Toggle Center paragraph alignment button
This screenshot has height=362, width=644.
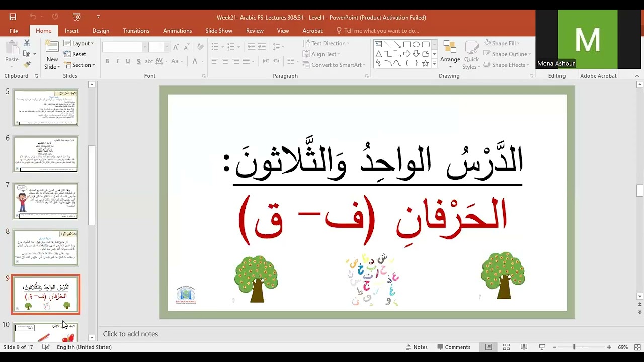225,61
